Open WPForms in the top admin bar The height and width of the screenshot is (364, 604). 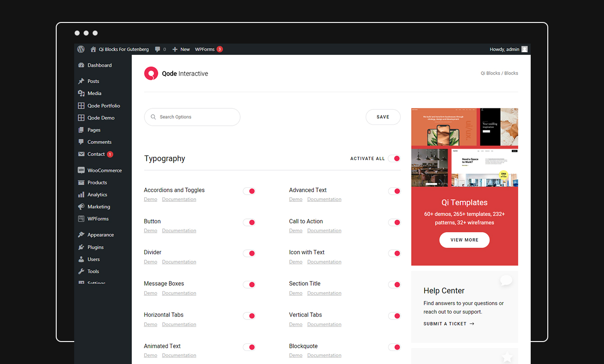(x=205, y=49)
